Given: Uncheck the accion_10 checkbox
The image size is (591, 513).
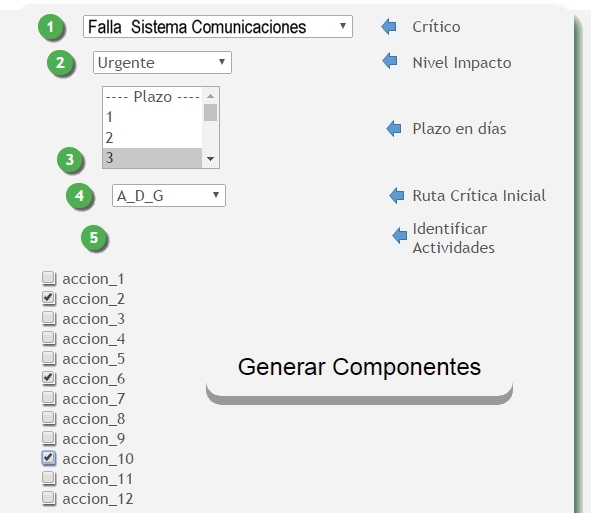Looking at the screenshot, I should (x=49, y=458).
